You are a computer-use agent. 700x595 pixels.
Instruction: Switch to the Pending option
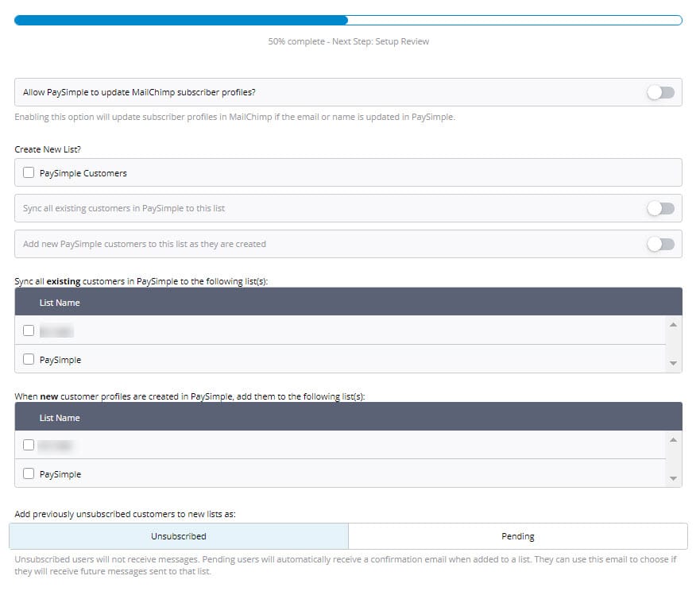point(517,536)
